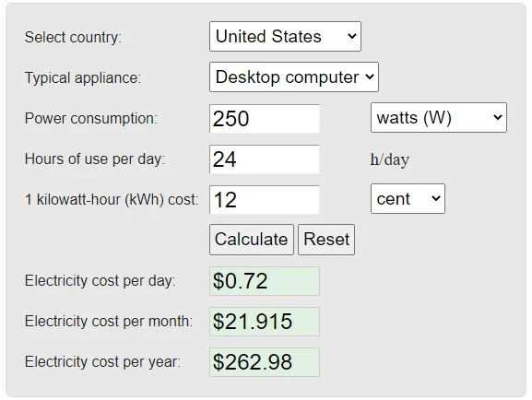Click the cost per year result $262.98
This screenshot has height=400, width=532.
265,362
